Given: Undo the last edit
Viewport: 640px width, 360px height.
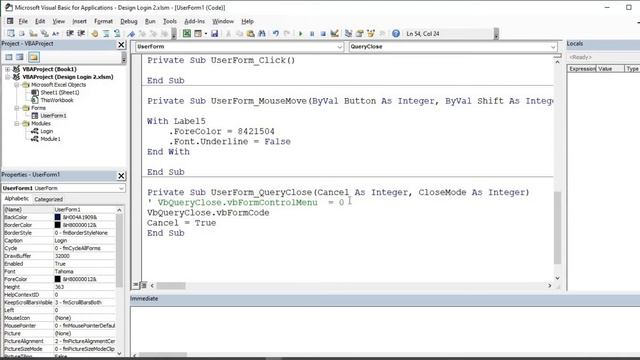Looking at the screenshot, I should [x=276, y=33].
